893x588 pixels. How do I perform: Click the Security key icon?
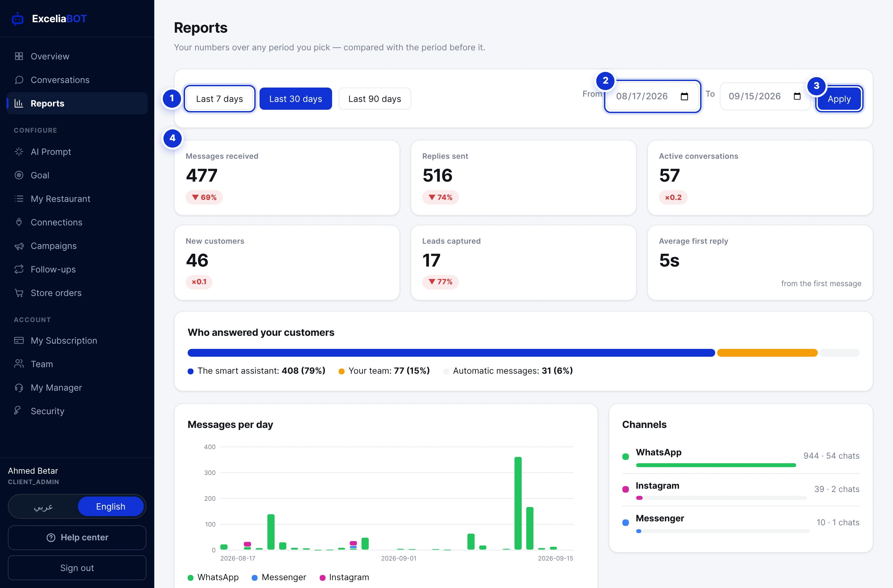[x=18, y=410]
